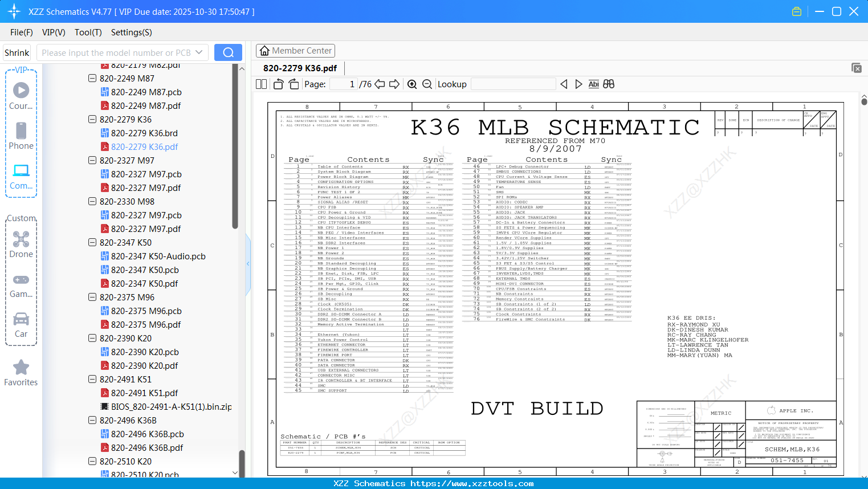This screenshot has width=868, height=489.
Task: Click the PDF icon for 820-2347 K50.pdf
Action: pos(105,283)
